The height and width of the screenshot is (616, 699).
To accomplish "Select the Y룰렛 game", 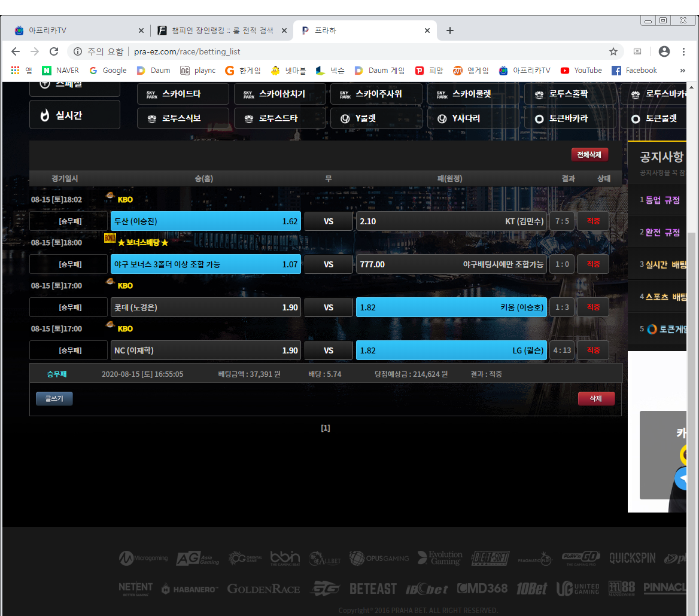I will [376, 118].
